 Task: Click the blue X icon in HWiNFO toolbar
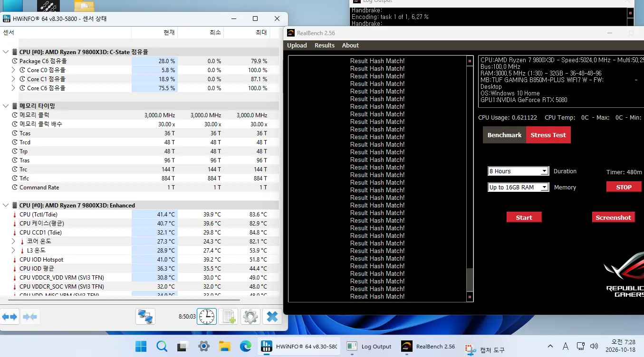[x=272, y=316]
